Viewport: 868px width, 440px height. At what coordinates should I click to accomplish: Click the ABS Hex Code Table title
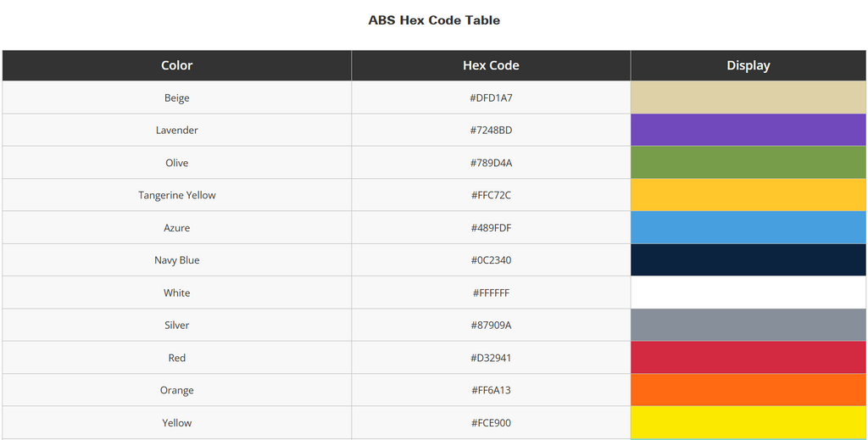434,20
